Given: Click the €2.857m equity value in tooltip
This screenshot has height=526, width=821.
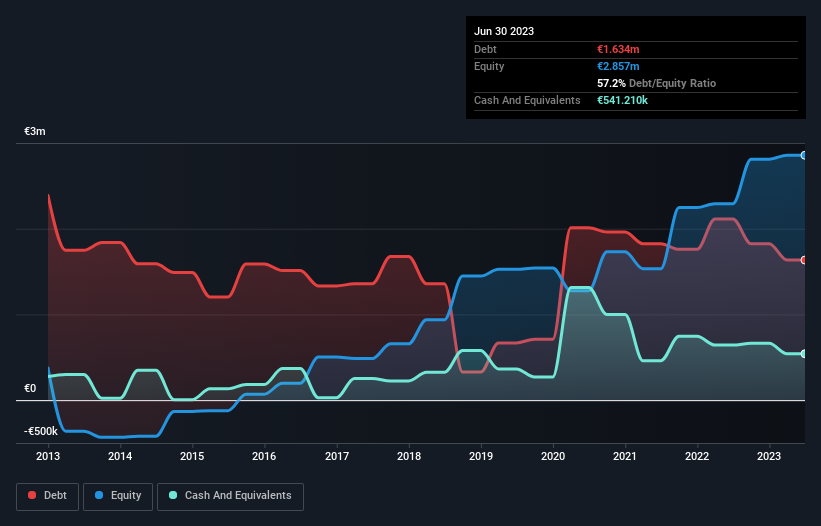Looking at the screenshot, I should (618, 66).
